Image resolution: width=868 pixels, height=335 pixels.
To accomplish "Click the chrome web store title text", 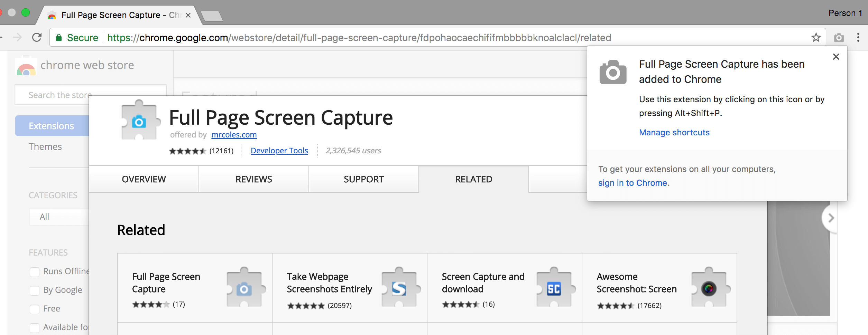I will tap(87, 65).
